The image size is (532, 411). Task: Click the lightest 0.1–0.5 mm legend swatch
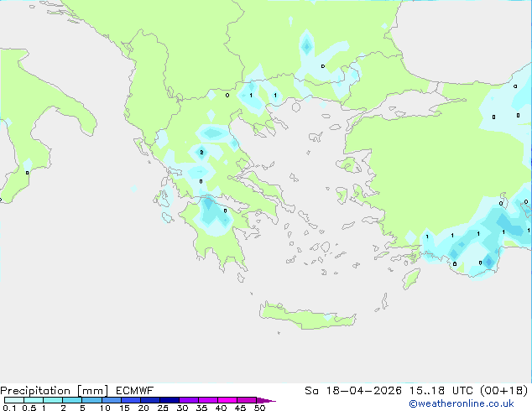coord(14,400)
